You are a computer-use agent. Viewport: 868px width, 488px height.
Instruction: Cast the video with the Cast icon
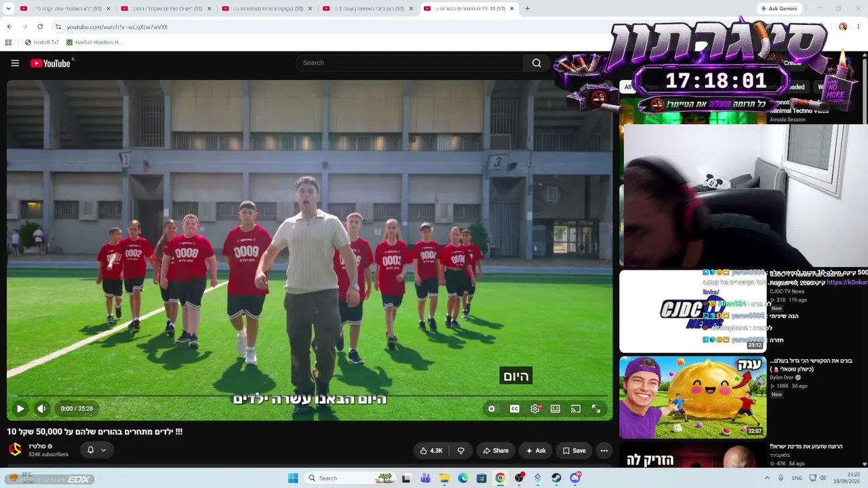576,409
